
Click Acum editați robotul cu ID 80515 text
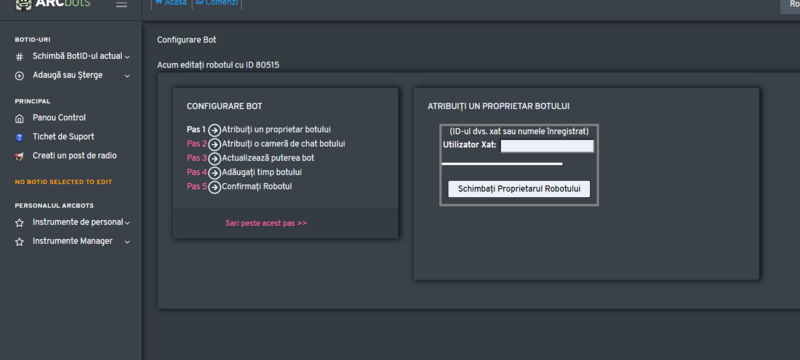(x=218, y=65)
